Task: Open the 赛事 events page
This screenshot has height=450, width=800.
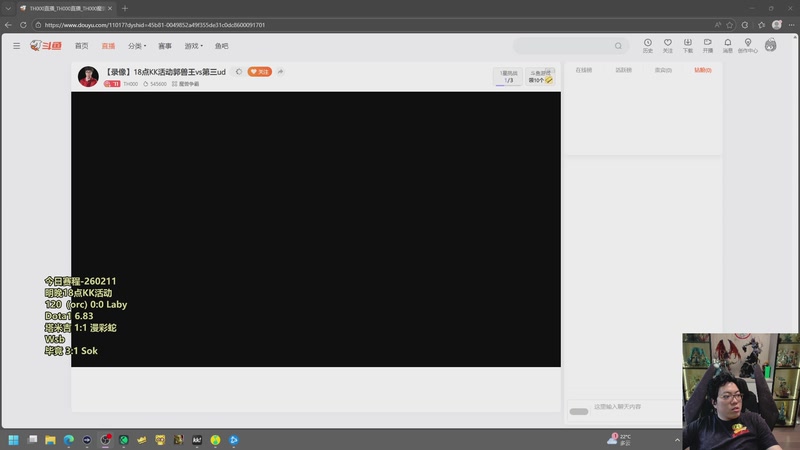Action: tap(165, 46)
